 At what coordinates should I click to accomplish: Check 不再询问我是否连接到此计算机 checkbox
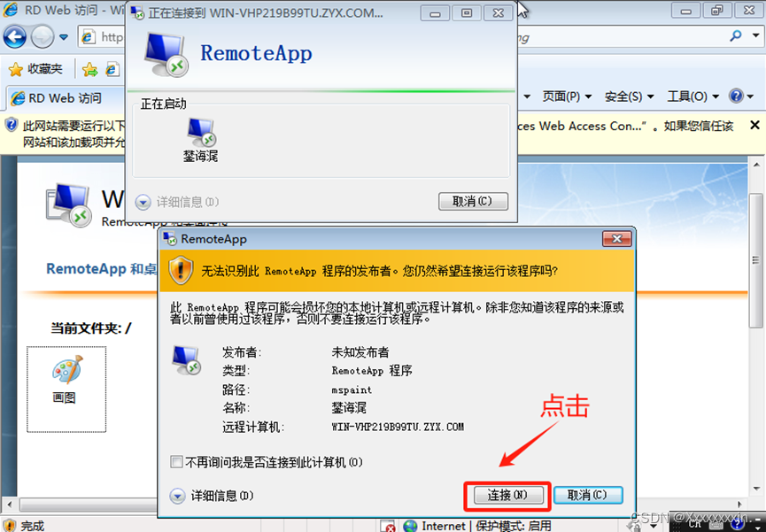pyautogui.click(x=176, y=462)
